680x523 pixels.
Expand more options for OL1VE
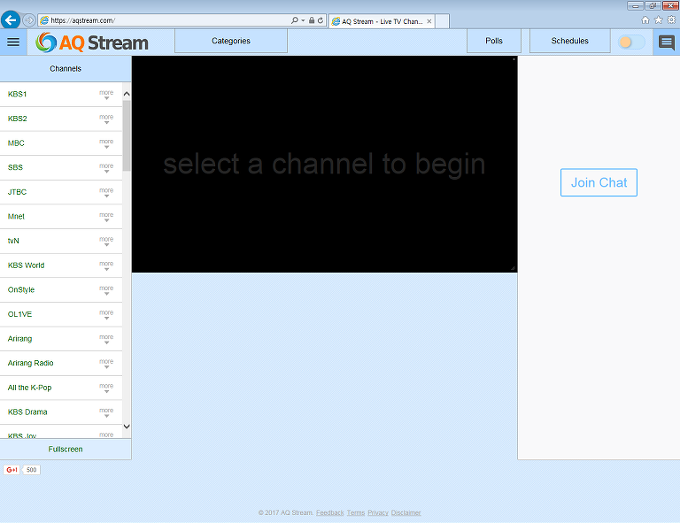point(106,314)
